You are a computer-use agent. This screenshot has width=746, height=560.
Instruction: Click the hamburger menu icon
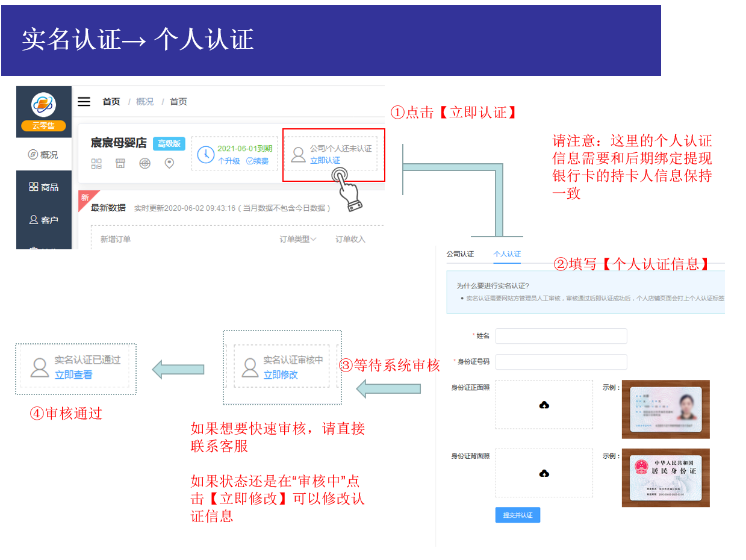(84, 102)
